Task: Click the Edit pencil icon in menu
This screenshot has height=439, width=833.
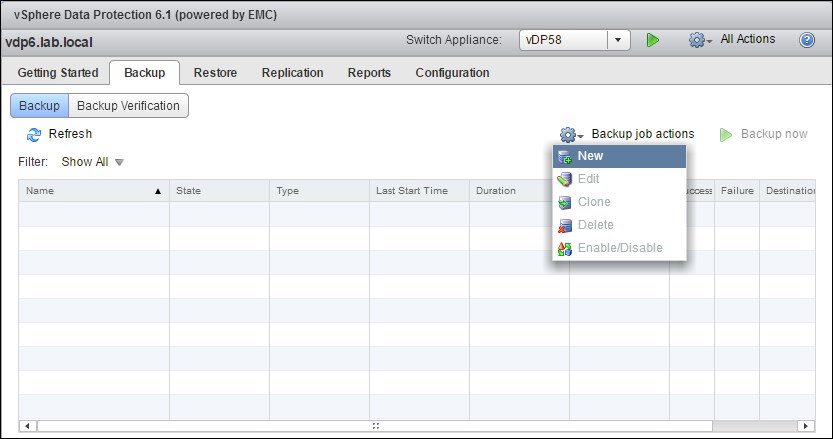Action: point(565,180)
